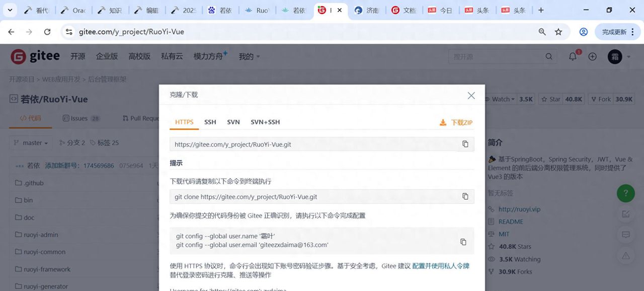
Task: Click the 下载ZIP download button
Action: 455,122
